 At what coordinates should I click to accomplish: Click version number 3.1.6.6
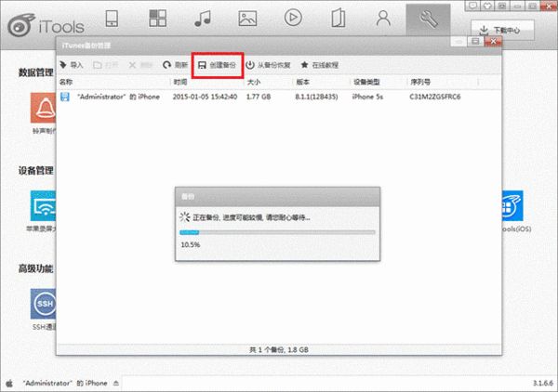[x=543, y=383]
